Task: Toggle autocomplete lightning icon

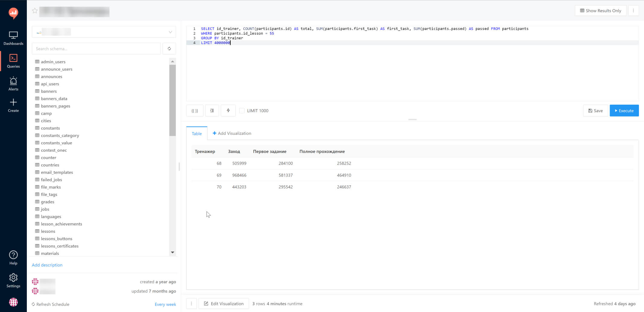Action: tap(228, 111)
